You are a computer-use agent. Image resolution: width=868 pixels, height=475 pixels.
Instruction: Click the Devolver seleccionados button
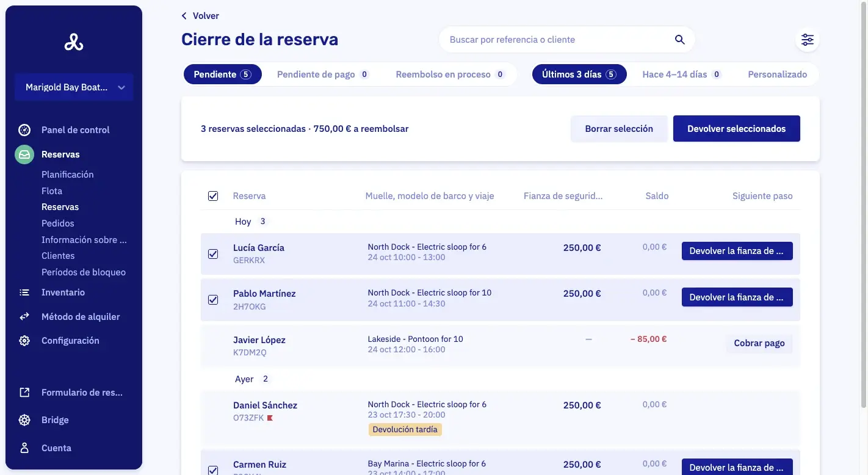737,129
